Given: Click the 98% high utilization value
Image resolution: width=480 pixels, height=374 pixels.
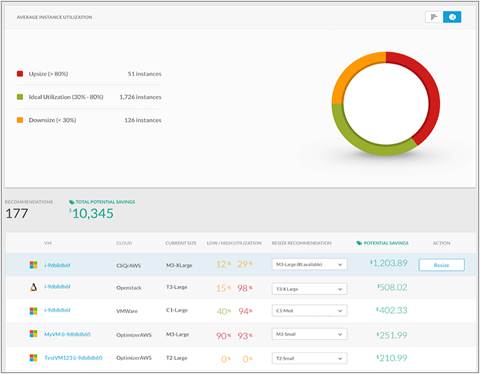Looking at the screenshot, I should point(245,288).
